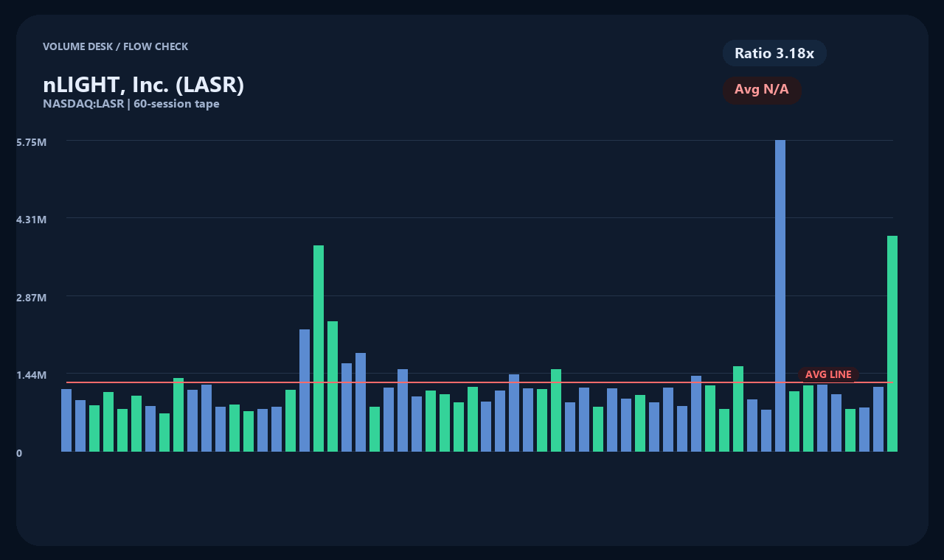Image resolution: width=944 pixels, height=560 pixels.
Task: Click the Ratio 3.18x badge
Action: 774,53
